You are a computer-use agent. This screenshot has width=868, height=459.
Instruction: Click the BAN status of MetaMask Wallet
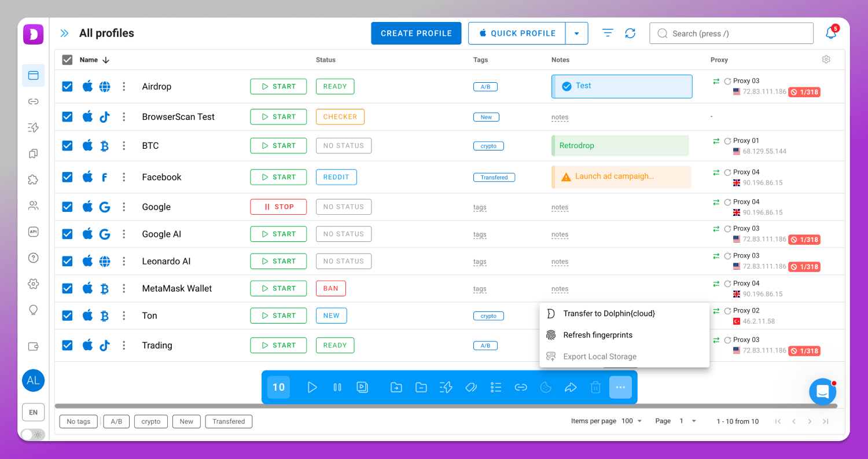pyautogui.click(x=331, y=288)
